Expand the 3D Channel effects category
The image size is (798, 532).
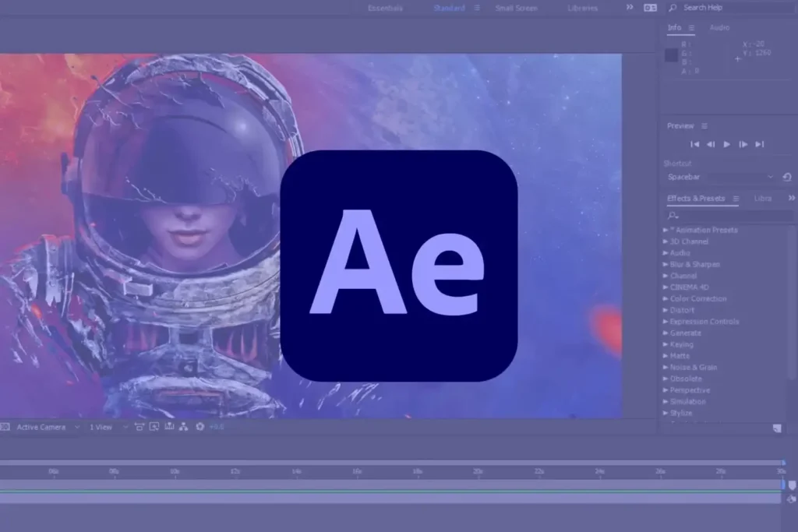click(666, 241)
